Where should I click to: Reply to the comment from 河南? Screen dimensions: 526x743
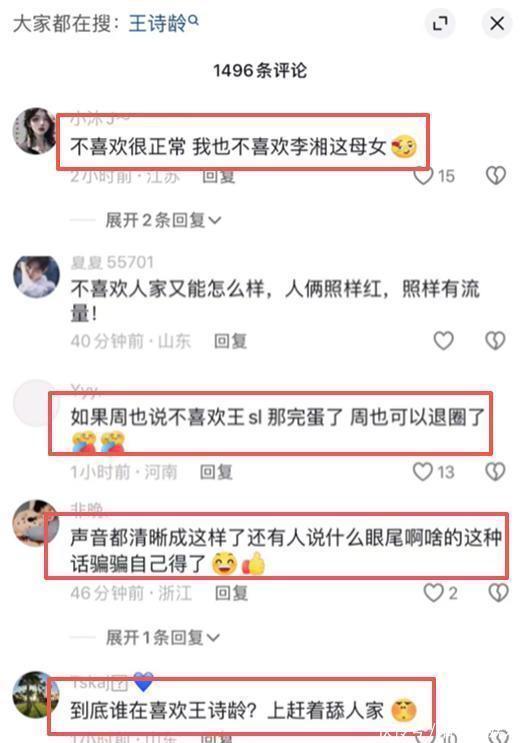pos(216,472)
